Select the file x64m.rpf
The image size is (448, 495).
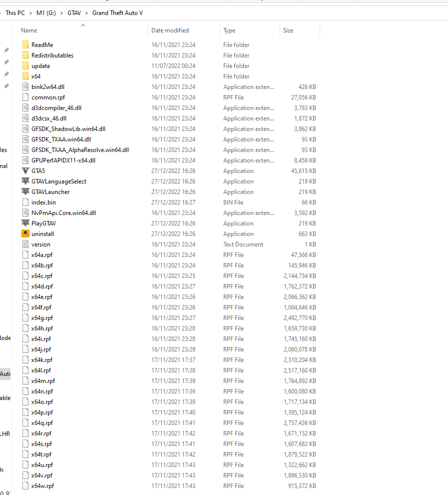(x=43, y=380)
